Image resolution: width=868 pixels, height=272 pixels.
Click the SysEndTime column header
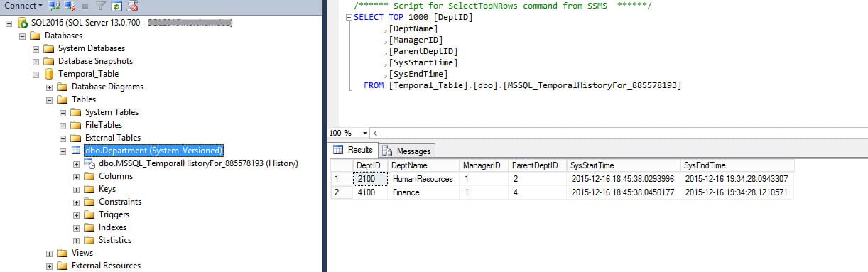(x=737, y=165)
